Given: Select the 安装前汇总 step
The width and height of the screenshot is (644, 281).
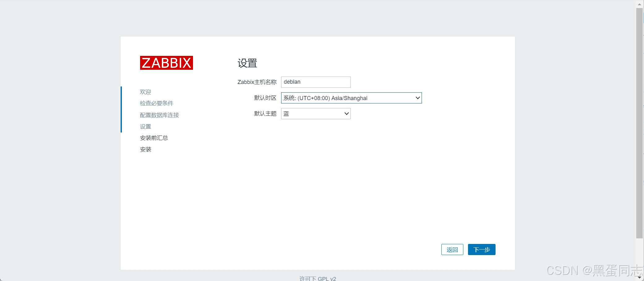Looking at the screenshot, I should pos(154,138).
